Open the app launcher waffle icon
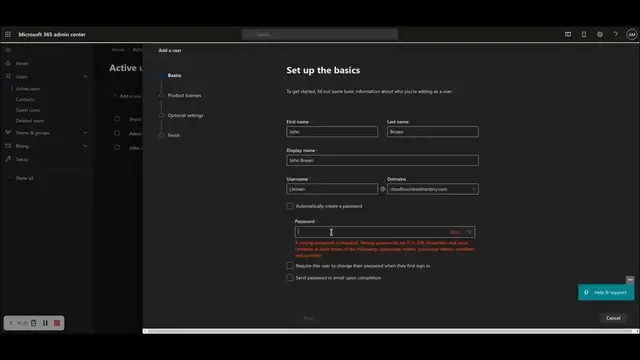The width and height of the screenshot is (640, 360). coord(8,34)
